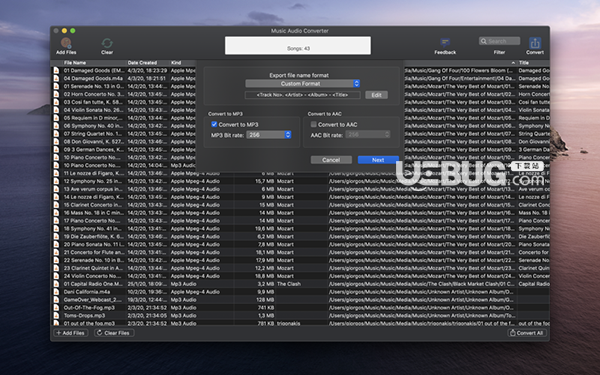Image resolution: width=600 pixels, height=375 pixels.
Task: Click the Clear Files button
Action: click(x=114, y=333)
